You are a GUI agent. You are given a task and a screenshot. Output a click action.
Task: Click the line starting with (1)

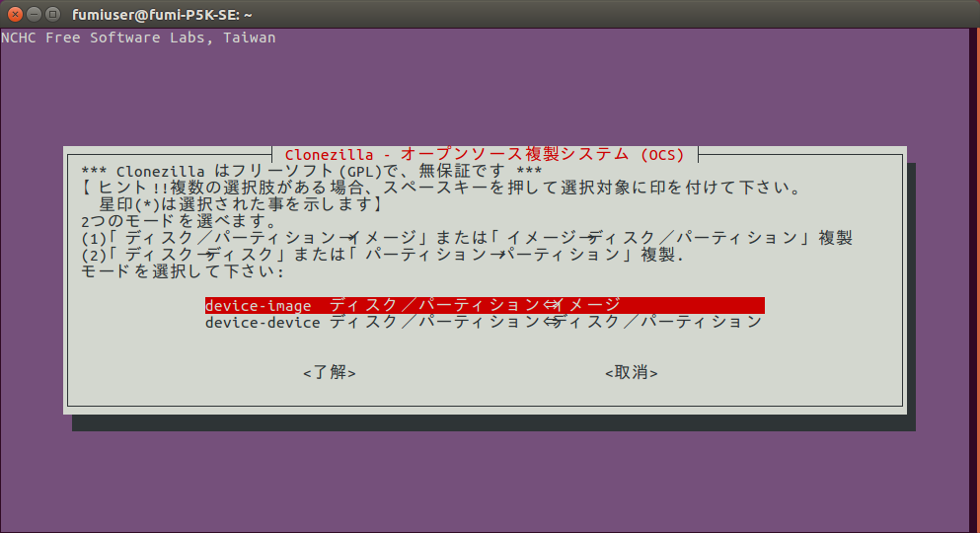[466, 238]
